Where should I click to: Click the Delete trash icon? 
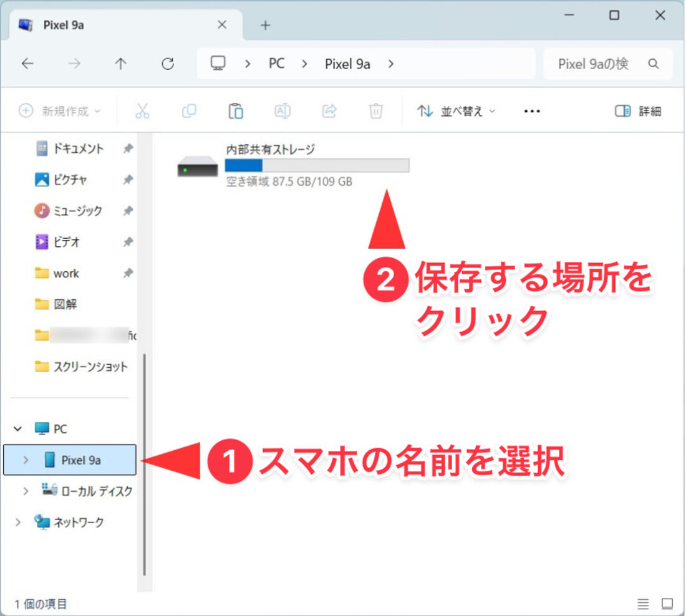click(x=376, y=111)
